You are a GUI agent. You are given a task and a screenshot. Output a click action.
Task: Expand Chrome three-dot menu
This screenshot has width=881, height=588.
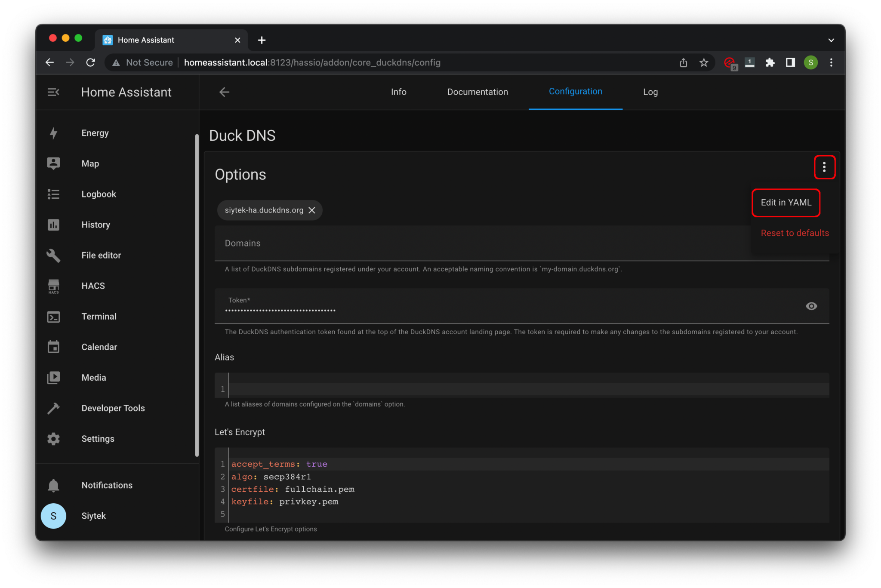pyautogui.click(x=831, y=63)
